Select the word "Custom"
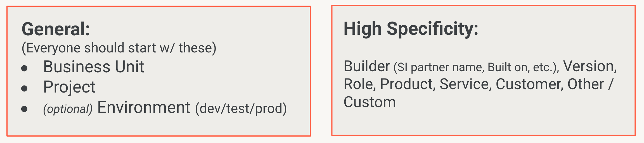Image resolution: width=644 pixels, height=143 pixels. coord(370,102)
